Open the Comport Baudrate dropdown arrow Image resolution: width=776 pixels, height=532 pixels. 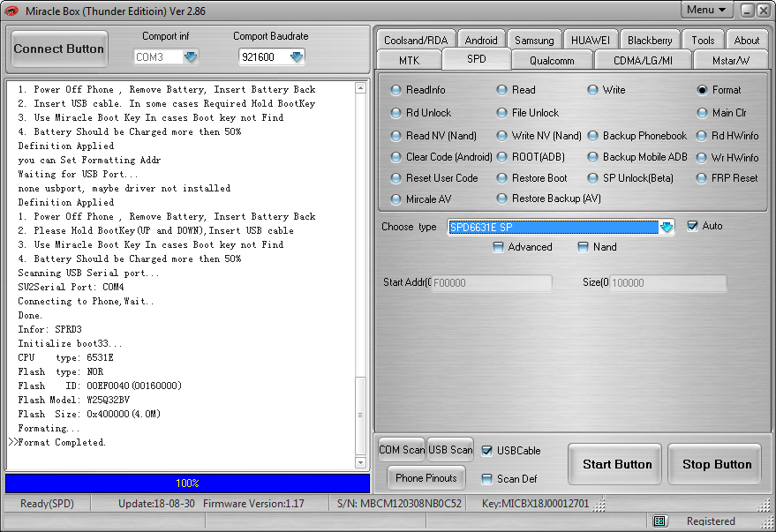297,56
